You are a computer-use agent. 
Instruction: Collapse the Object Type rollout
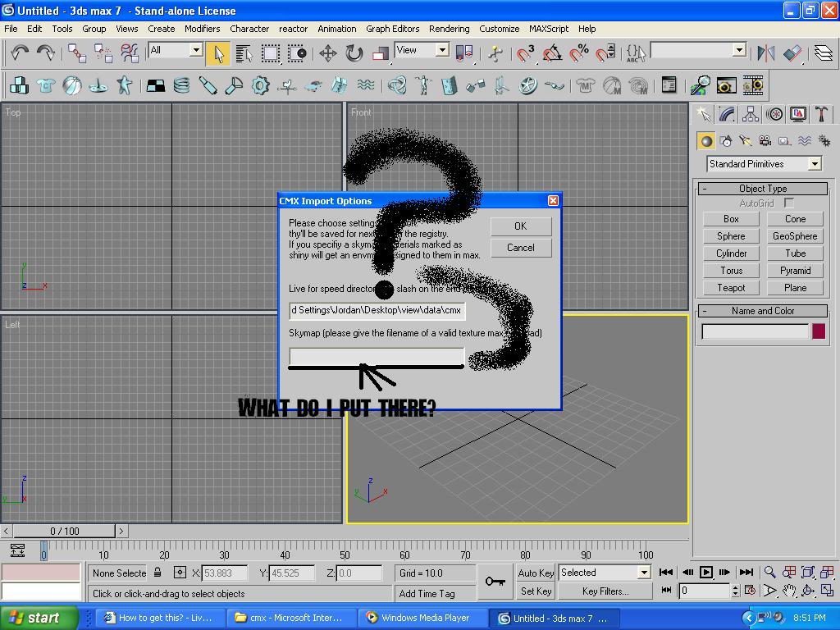763,189
